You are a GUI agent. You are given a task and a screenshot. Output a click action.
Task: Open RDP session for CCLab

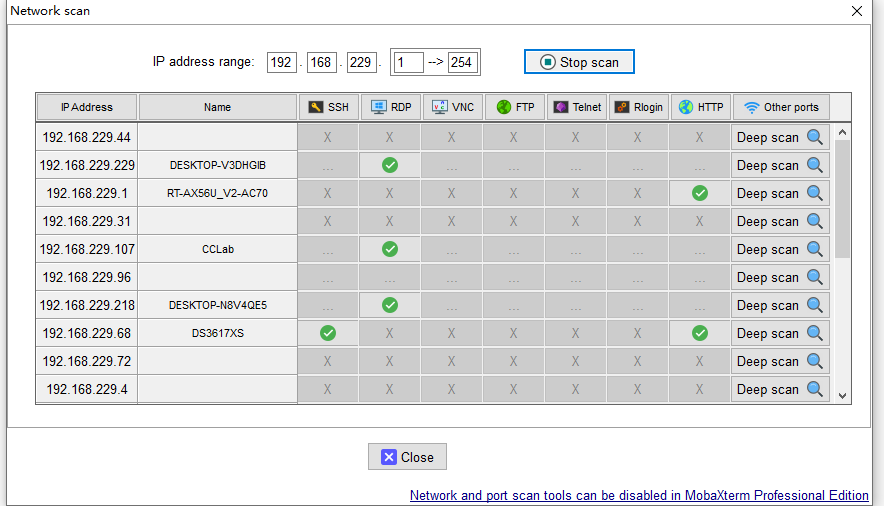tap(390, 249)
